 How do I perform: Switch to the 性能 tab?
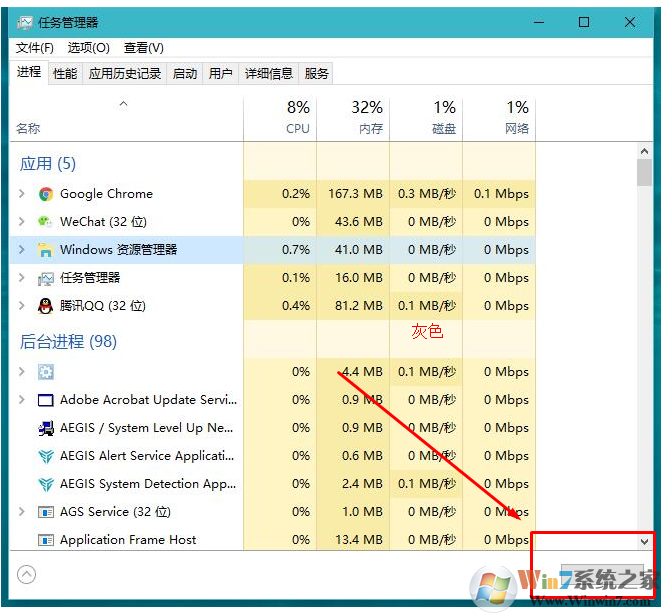click(65, 73)
